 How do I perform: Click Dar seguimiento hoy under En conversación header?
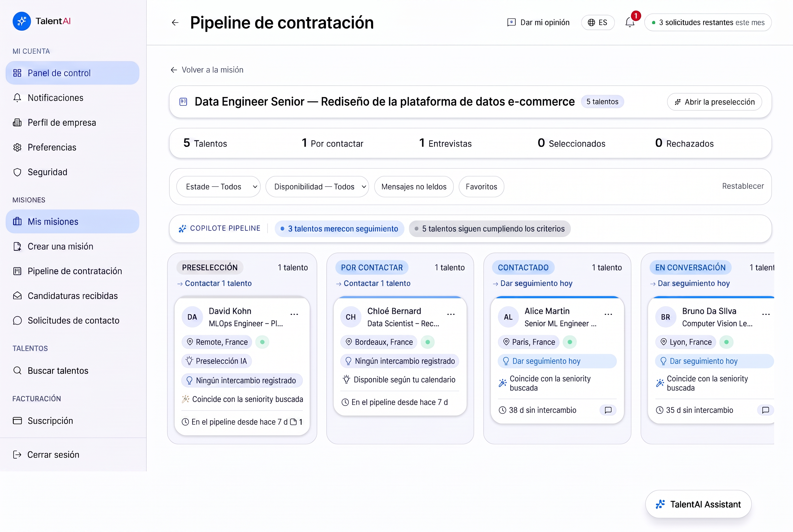pyautogui.click(x=690, y=283)
